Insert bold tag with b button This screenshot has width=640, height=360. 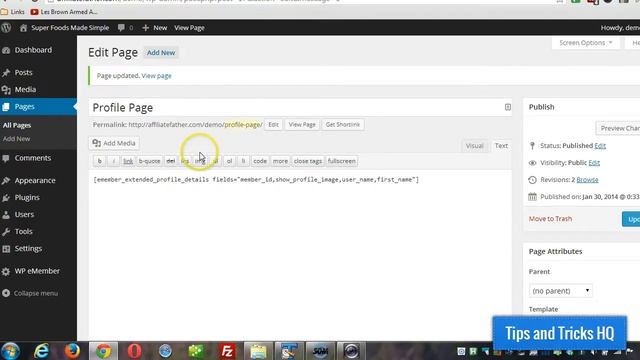pyautogui.click(x=100, y=161)
